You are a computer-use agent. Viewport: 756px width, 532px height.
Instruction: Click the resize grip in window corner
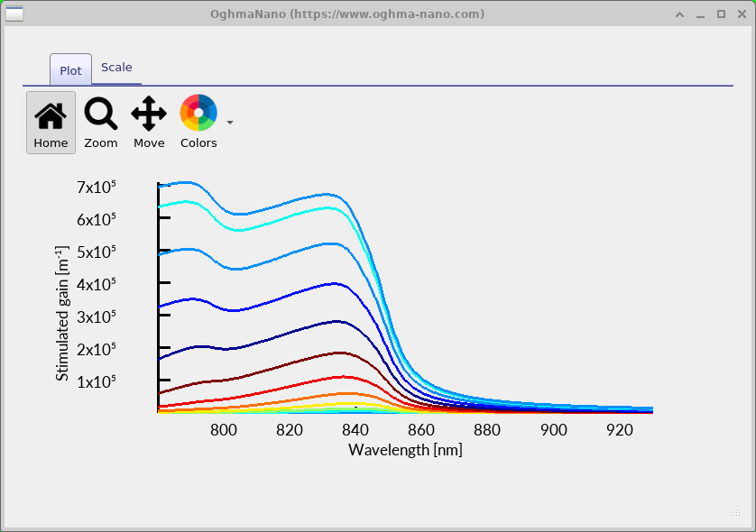[735, 512]
